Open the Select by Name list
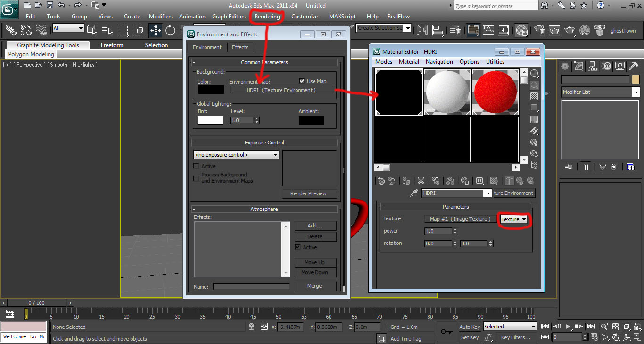 [x=107, y=30]
